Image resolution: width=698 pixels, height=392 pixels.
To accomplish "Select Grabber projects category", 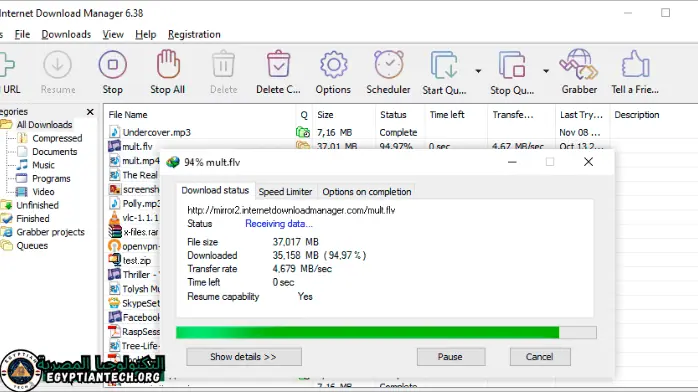I will 50,232.
